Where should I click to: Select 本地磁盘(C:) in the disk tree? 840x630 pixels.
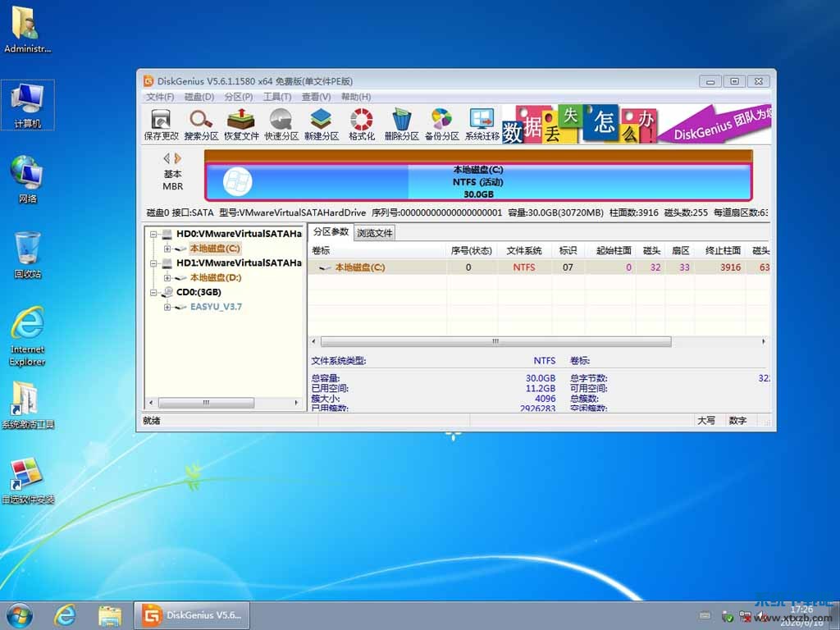[215, 249]
